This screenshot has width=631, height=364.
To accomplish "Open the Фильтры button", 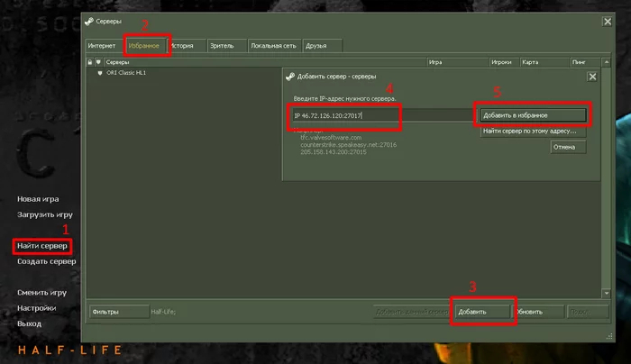I will pyautogui.click(x=119, y=312).
